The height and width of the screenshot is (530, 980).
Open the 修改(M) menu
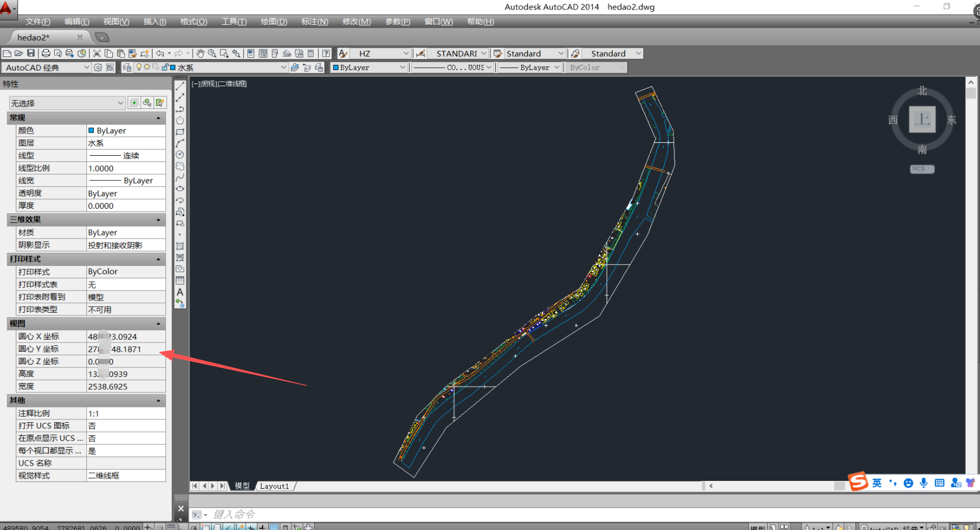[x=356, y=21]
